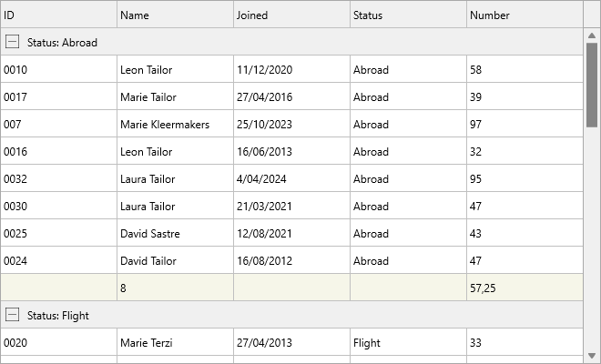
Task: Collapse the Status: Flight group
Action: [x=12, y=315]
